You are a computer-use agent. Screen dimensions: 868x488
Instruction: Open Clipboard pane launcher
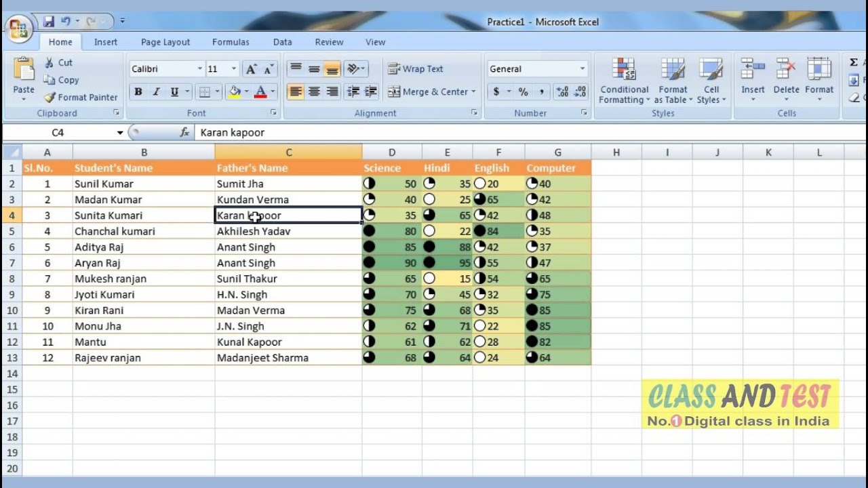pos(116,113)
